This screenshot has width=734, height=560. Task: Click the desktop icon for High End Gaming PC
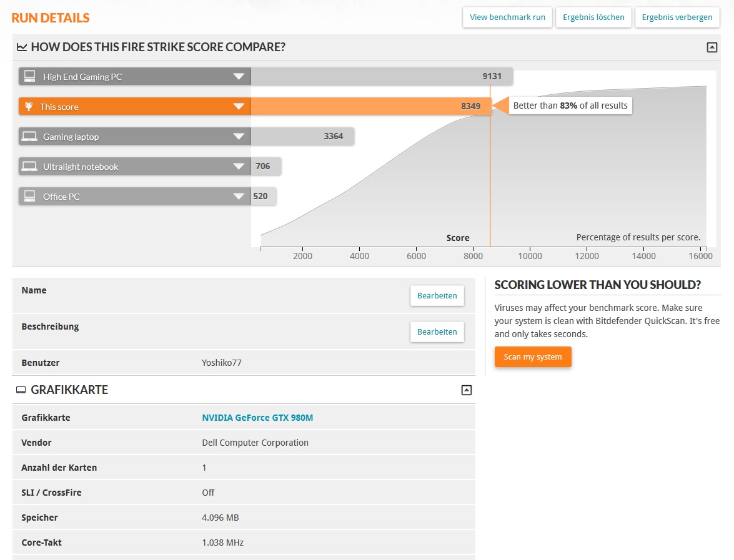click(x=29, y=77)
